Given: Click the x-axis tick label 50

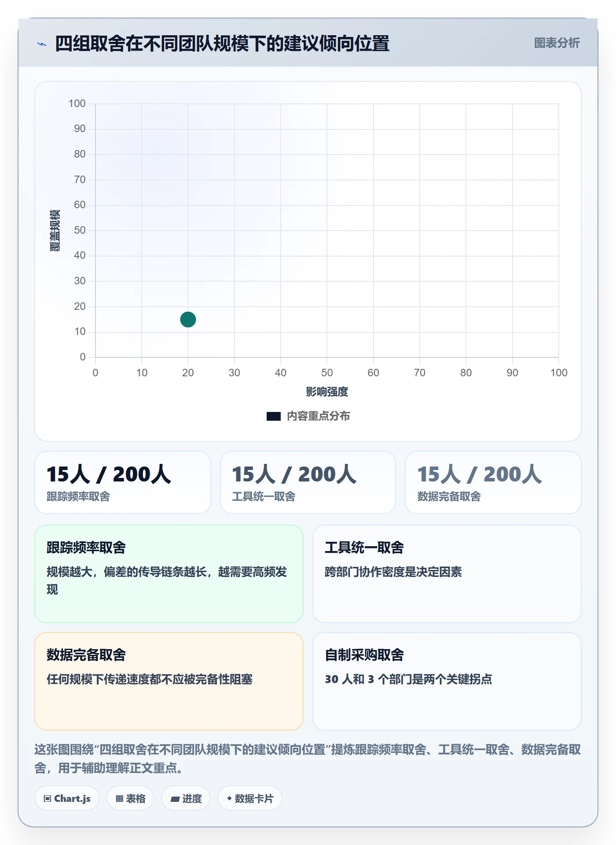Looking at the screenshot, I should point(327,373).
